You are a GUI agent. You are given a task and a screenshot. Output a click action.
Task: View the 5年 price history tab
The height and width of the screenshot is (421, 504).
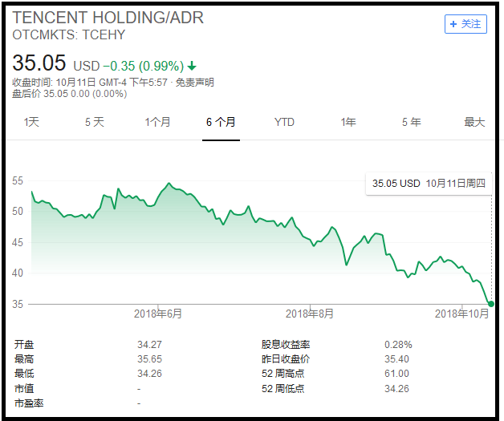(x=411, y=122)
